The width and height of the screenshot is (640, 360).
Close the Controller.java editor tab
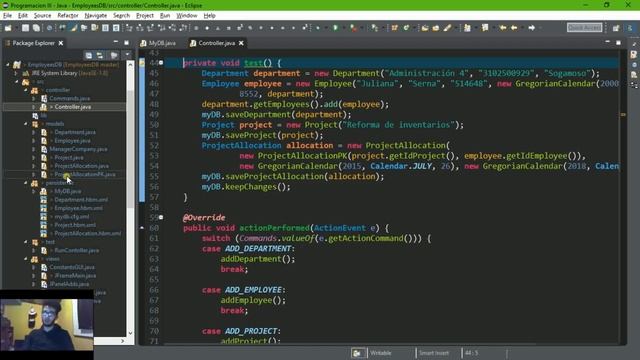pyautogui.click(x=241, y=43)
